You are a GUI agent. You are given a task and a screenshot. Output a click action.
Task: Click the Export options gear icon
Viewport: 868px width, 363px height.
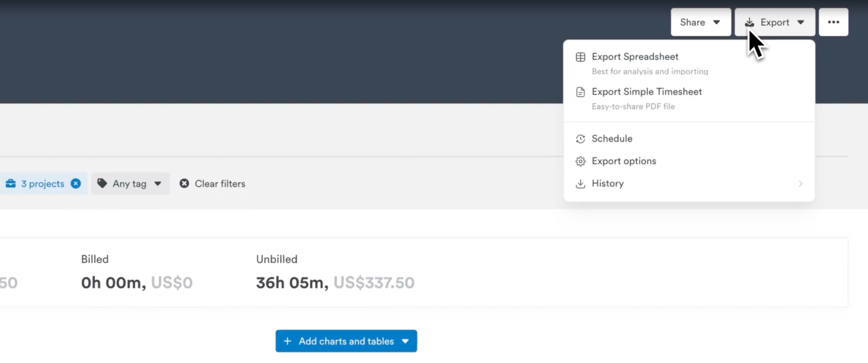pyautogui.click(x=580, y=161)
